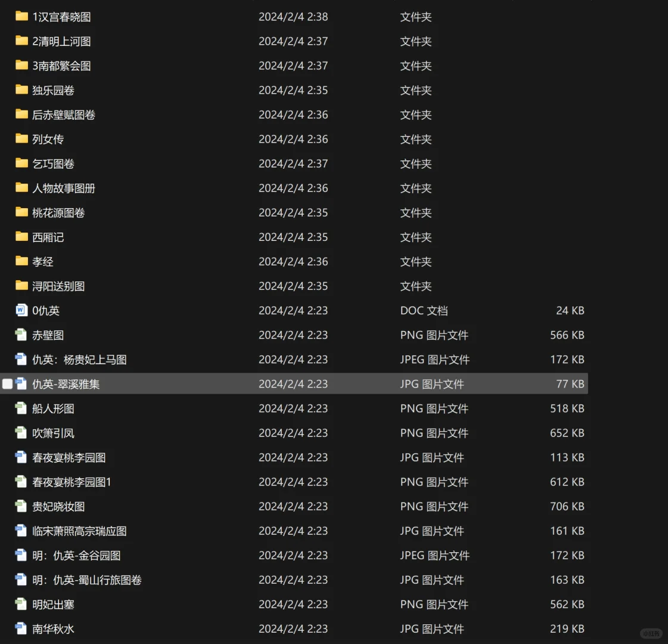Click the PNG file icon of 春夜宴桃李园图1
Screen dimensions: 668x644
click(x=21, y=482)
